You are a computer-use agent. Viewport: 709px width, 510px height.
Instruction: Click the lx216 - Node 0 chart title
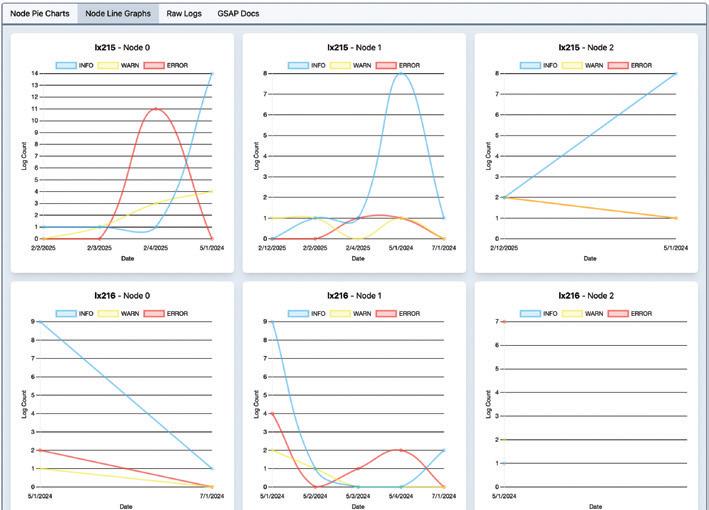[122, 296]
